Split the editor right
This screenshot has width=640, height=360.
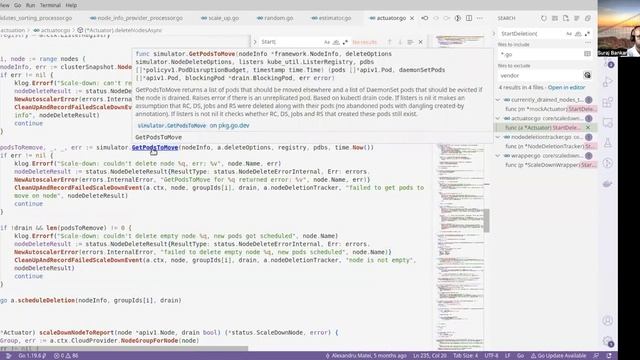click(x=469, y=18)
